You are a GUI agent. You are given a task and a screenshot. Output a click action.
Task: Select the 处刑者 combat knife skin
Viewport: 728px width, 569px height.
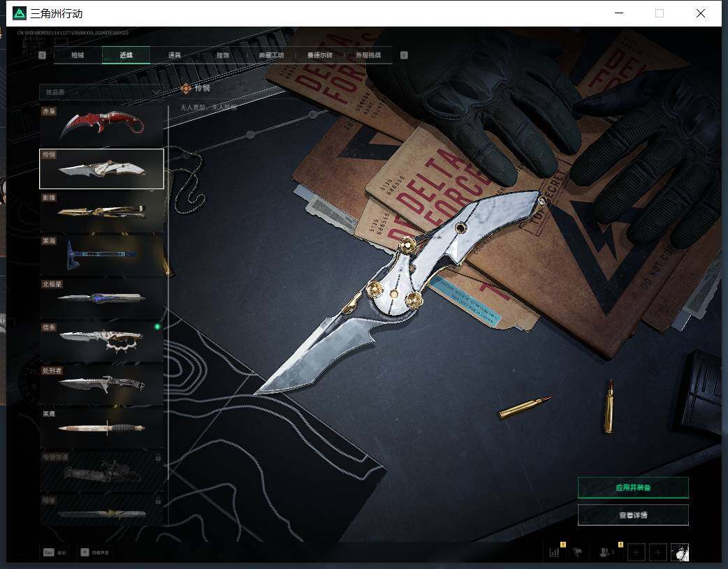[101, 384]
